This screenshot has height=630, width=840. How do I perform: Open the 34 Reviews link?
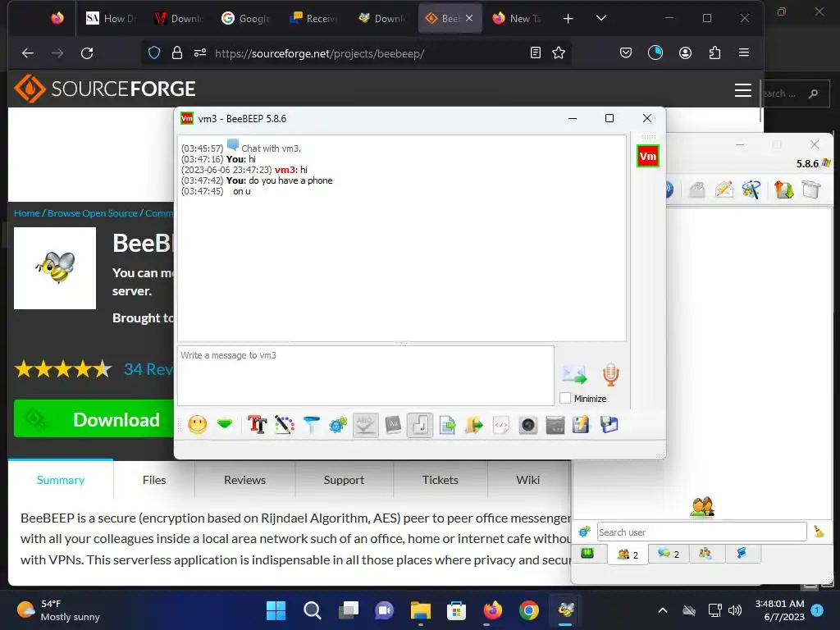(x=149, y=369)
